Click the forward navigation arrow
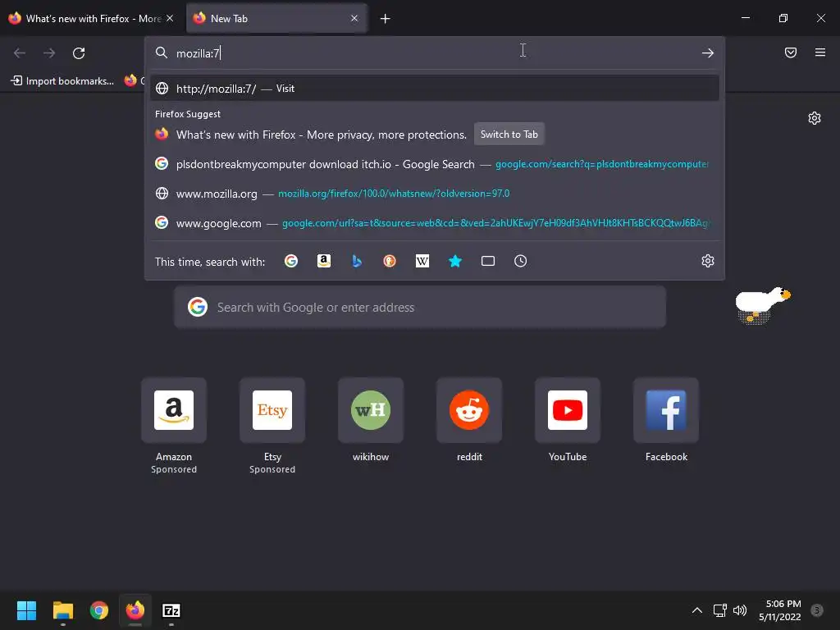This screenshot has width=840, height=630. coord(49,53)
